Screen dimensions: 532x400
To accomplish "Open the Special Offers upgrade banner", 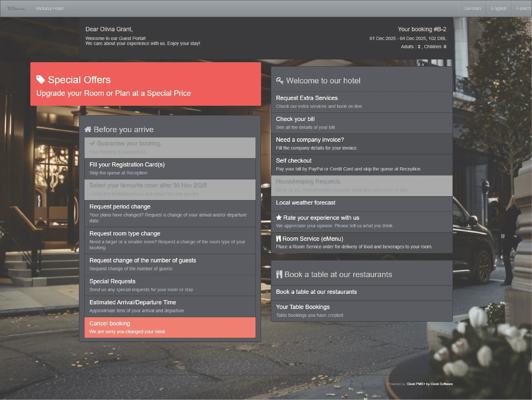I will click(x=145, y=84).
